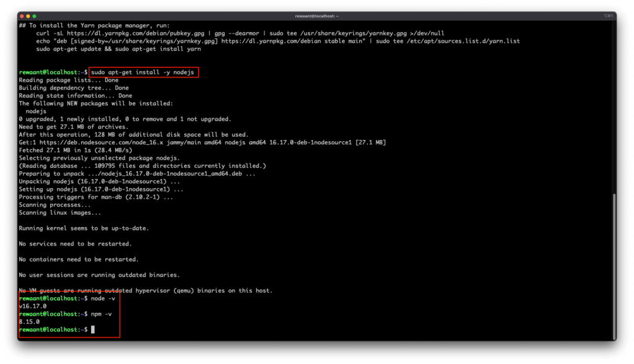Click 'Scanning linux images...' line
634x364 pixels.
pos(60,213)
